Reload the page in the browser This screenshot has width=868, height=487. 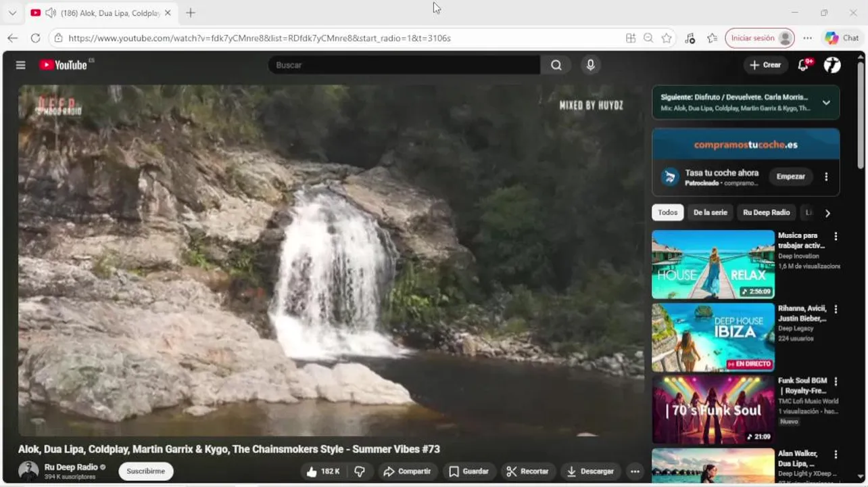click(35, 38)
